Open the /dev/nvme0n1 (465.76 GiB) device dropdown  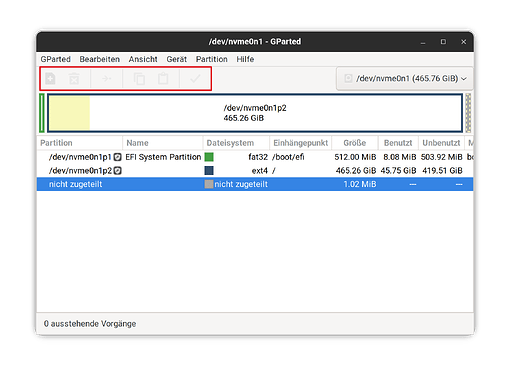[405, 78]
